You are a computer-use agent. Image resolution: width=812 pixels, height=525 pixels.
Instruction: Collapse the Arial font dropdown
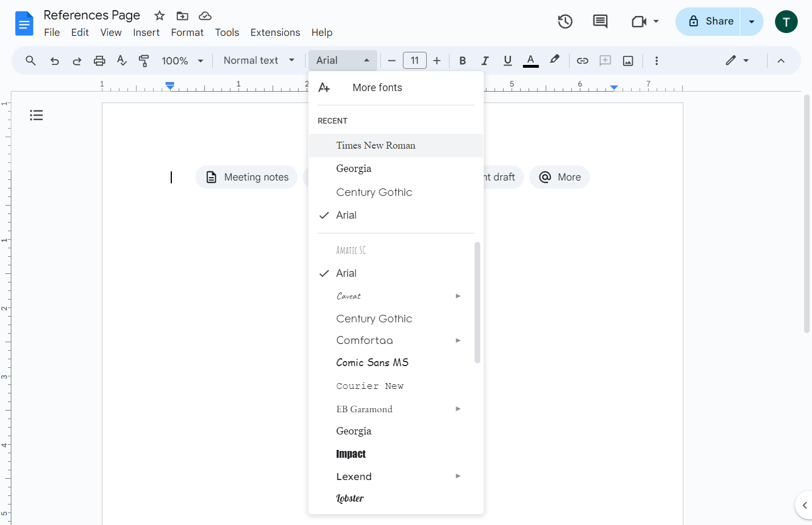(x=343, y=60)
